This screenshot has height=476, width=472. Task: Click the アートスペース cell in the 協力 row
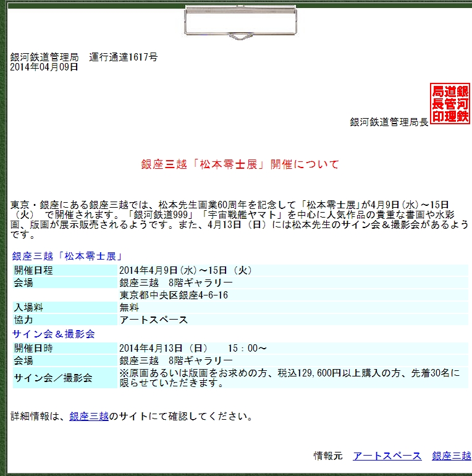pos(293,320)
